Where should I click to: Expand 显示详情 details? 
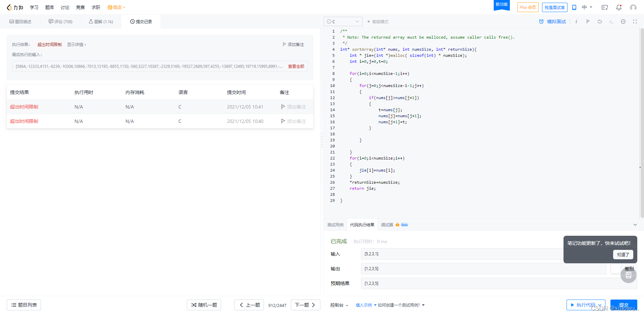pos(76,44)
